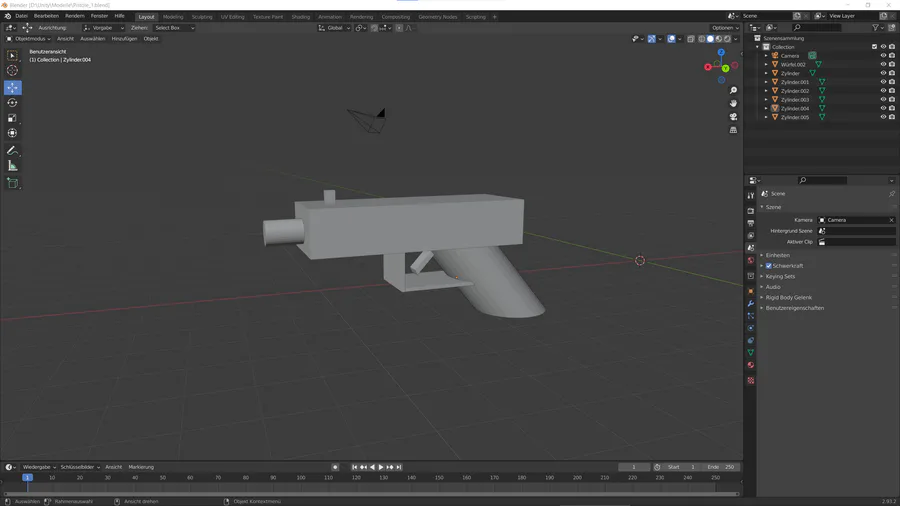This screenshot has width=900, height=506.
Task: Hide Zylinder.001 with its eye icon
Action: pos(883,82)
